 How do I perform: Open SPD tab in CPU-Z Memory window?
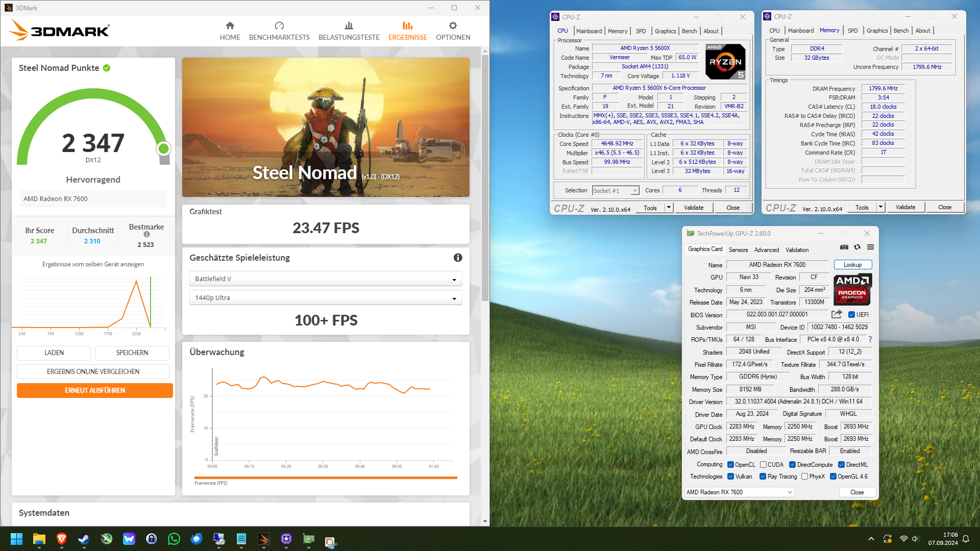tap(852, 31)
